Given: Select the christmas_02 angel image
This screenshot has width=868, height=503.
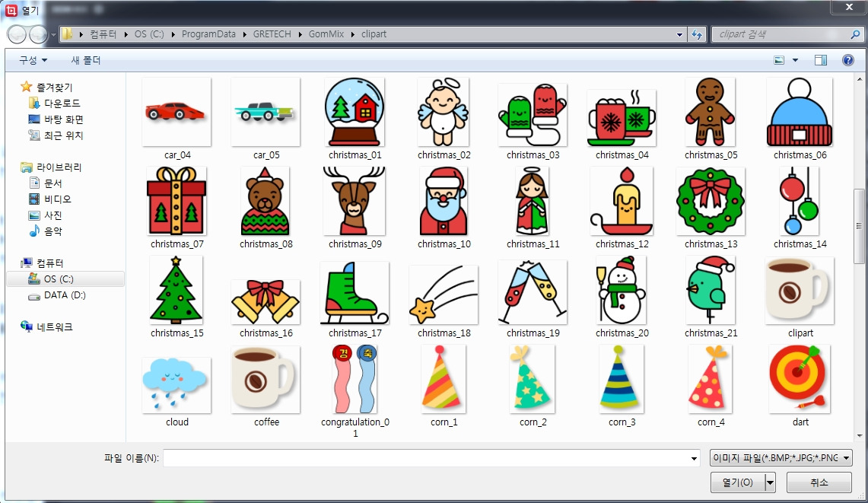Looking at the screenshot, I should pyautogui.click(x=444, y=113).
